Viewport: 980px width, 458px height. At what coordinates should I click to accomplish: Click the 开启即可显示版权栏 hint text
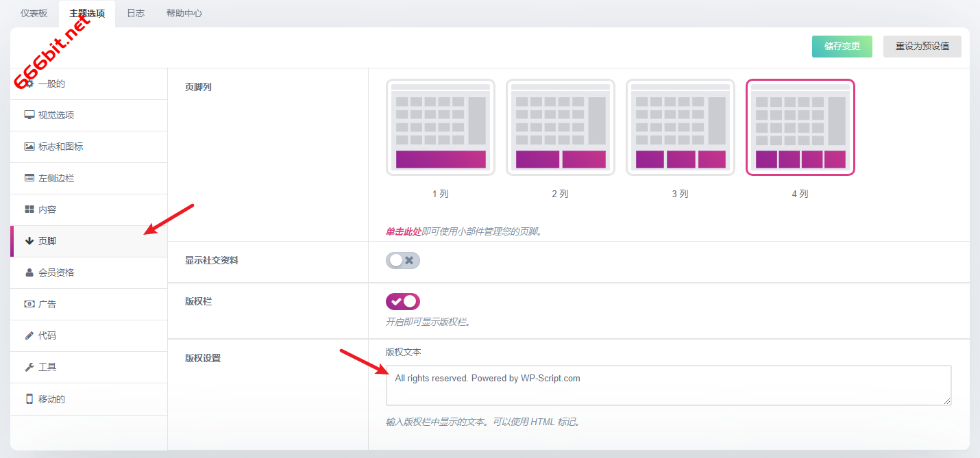[x=428, y=322]
